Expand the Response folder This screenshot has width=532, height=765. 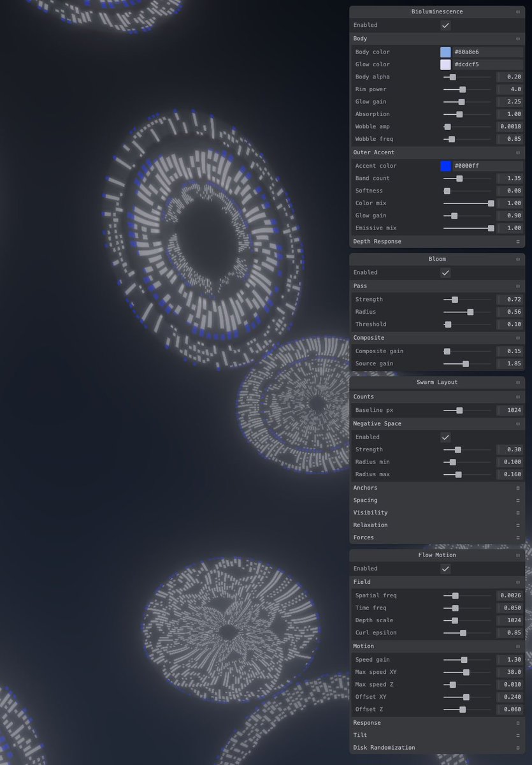coord(437,723)
